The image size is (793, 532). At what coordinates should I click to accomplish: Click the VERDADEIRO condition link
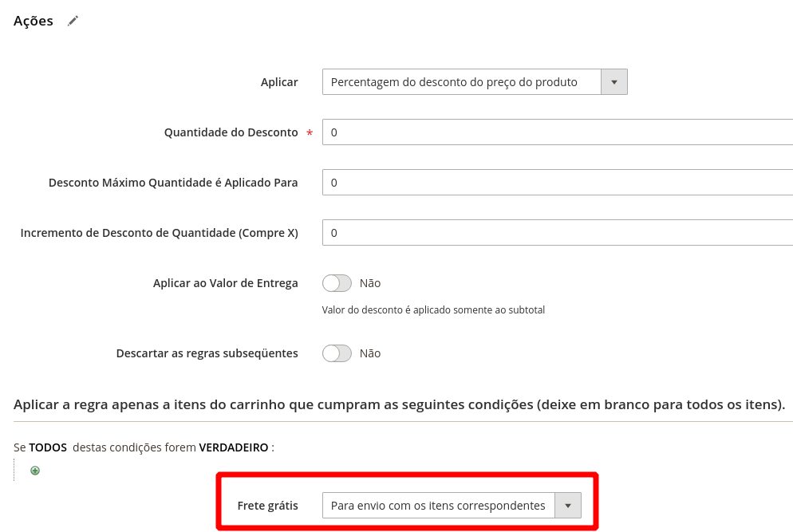tap(234, 447)
